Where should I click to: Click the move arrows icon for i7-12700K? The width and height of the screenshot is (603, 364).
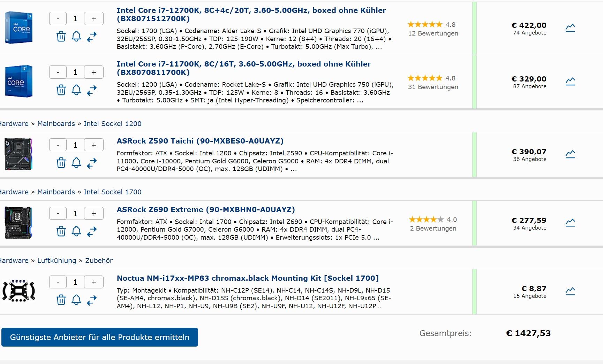tap(92, 37)
